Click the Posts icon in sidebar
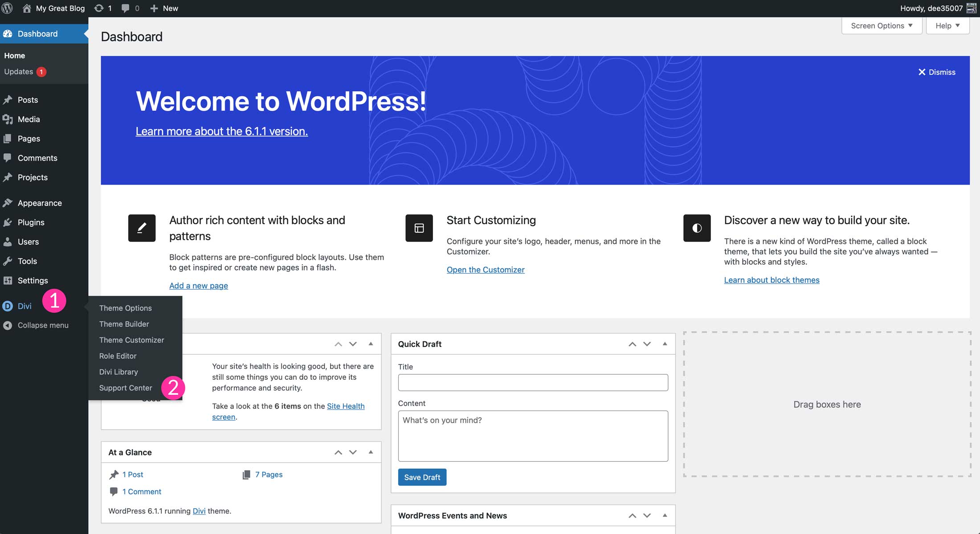Viewport: 980px width, 534px height. point(9,99)
